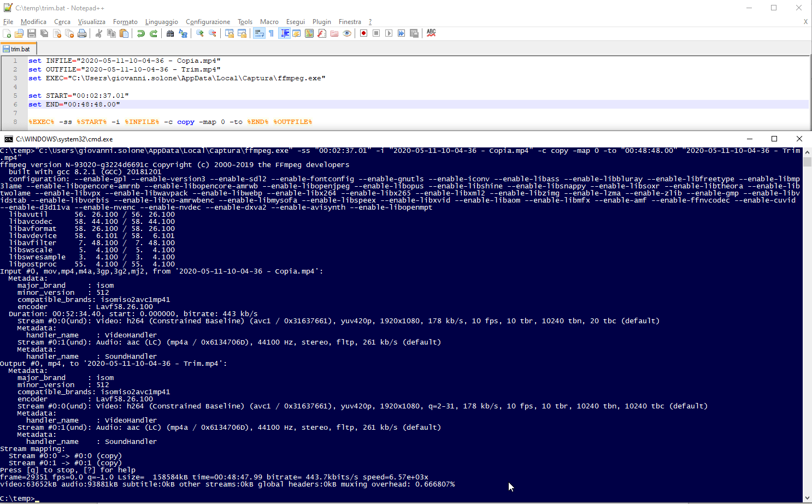
Task: Open the Formato menu
Action: coord(125,22)
